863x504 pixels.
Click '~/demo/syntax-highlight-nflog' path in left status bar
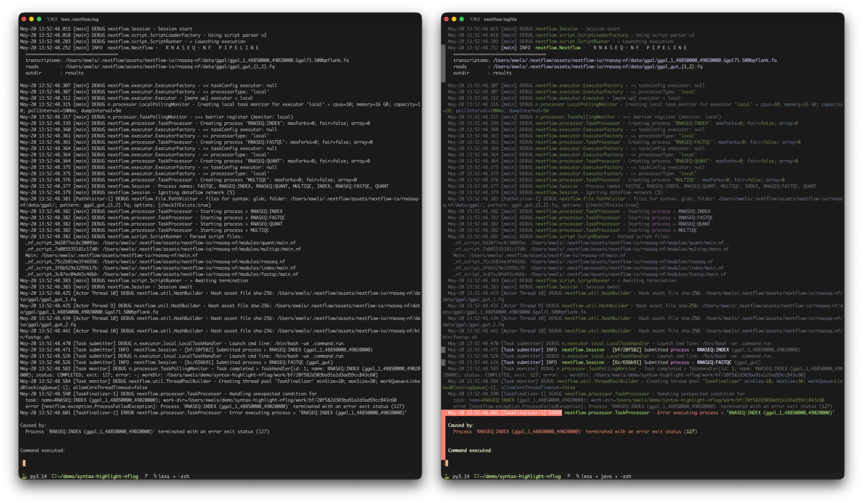click(x=98, y=476)
